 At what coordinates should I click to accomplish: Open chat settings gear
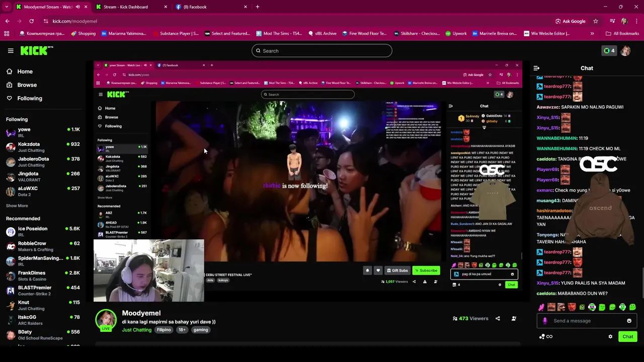coord(610,337)
